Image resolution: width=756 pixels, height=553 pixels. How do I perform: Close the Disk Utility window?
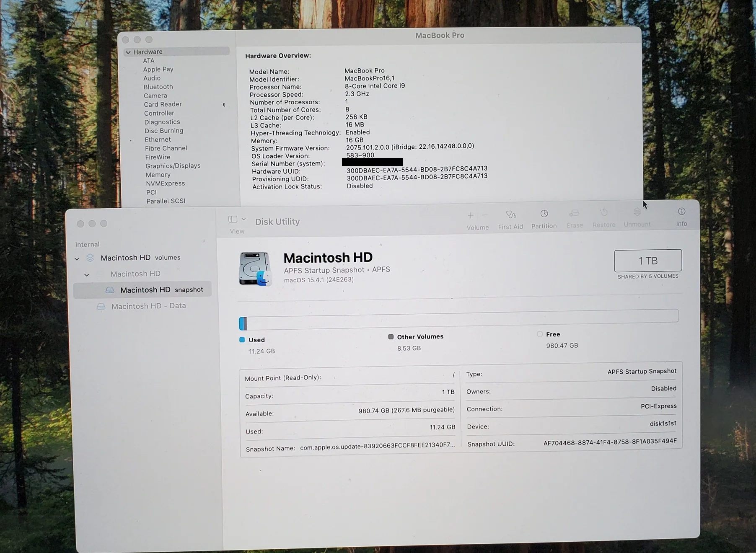(x=80, y=224)
